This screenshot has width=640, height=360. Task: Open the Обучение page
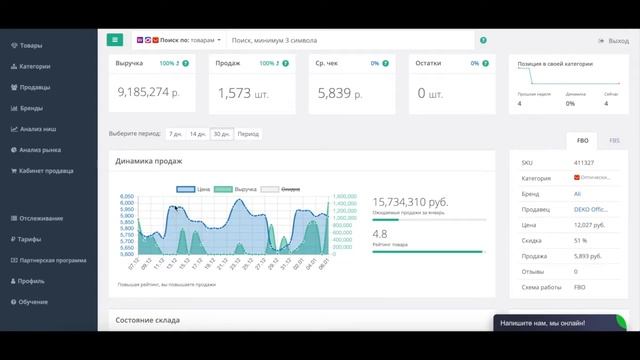point(29,302)
